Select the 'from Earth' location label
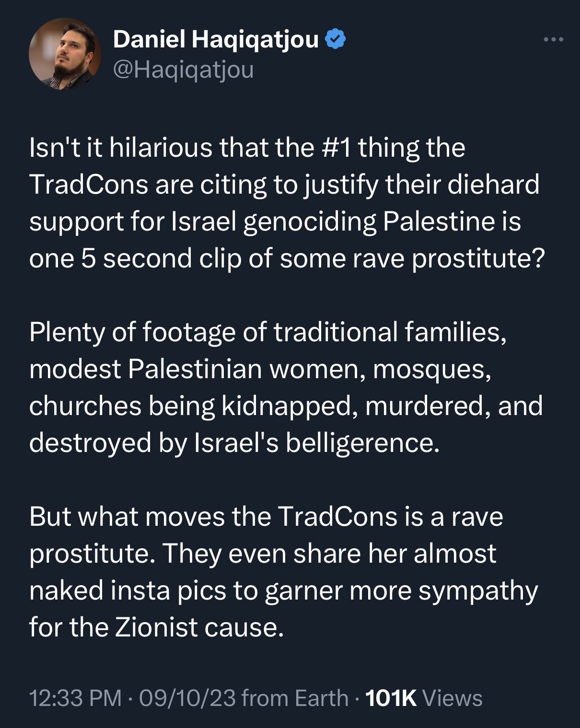The height and width of the screenshot is (728, 580). click(295, 698)
